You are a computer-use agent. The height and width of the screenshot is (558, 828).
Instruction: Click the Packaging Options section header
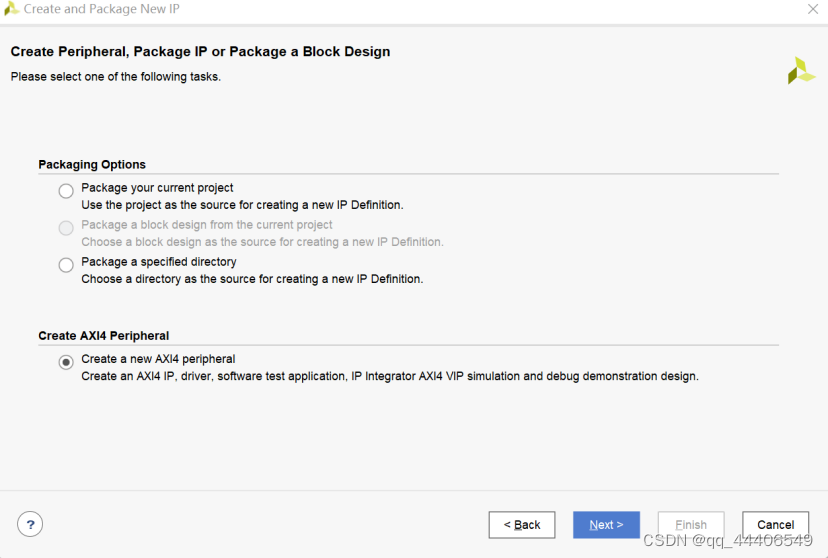(92, 165)
